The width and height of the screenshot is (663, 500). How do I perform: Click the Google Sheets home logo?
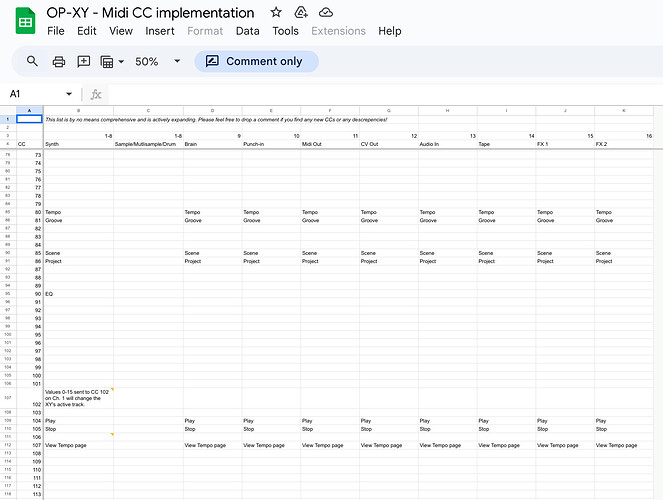pyautogui.click(x=25, y=20)
